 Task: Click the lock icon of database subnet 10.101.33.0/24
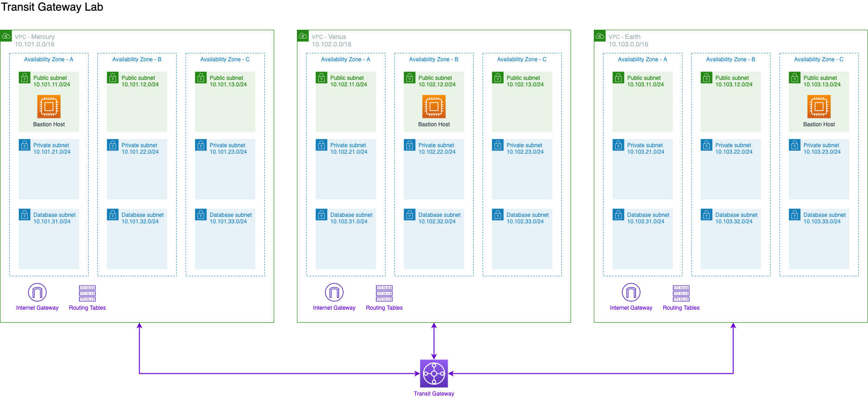coord(201,215)
